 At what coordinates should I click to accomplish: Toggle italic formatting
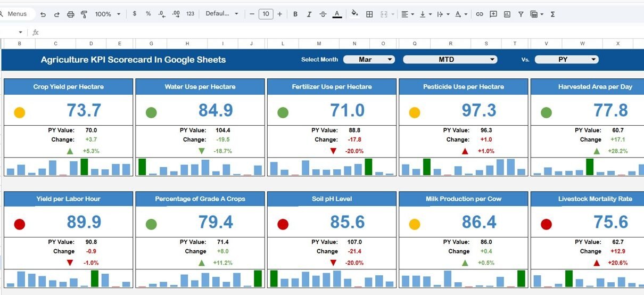pyautogui.click(x=309, y=14)
